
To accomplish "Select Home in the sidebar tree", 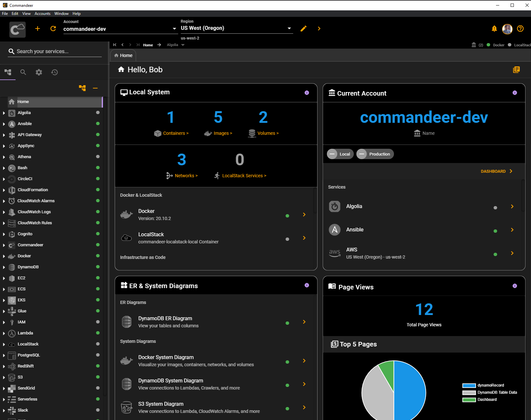I will [x=54, y=102].
